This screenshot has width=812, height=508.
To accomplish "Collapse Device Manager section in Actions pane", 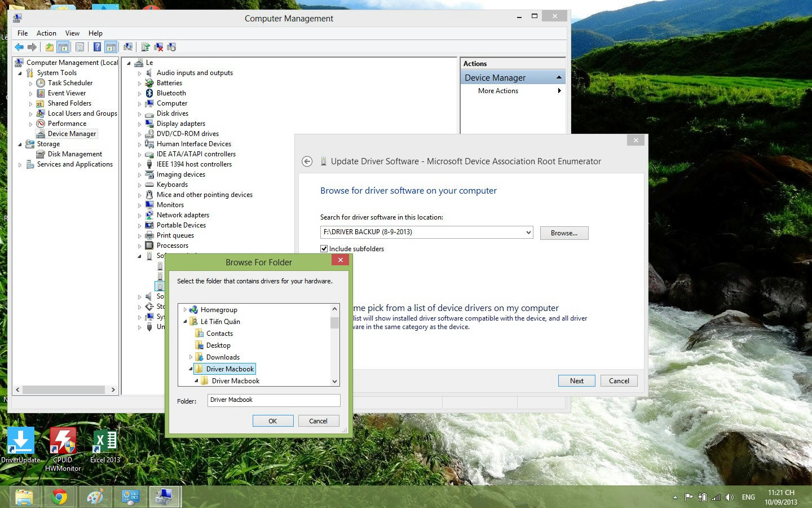I will click(559, 77).
